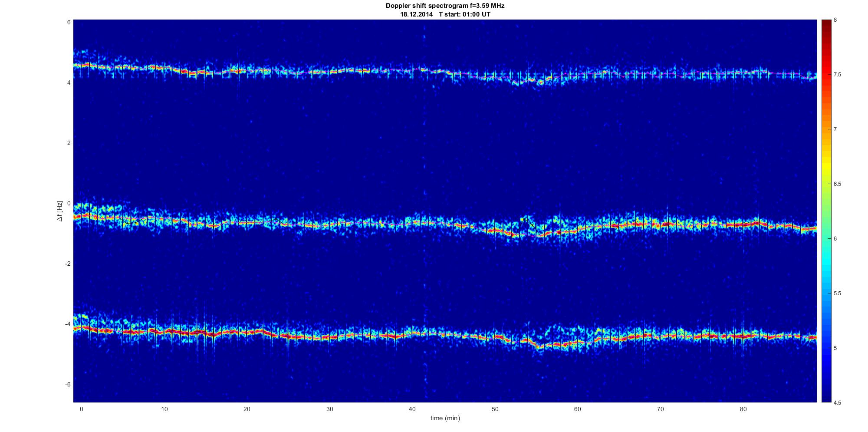The width and height of the screenshot is (868, 432).
Task: Click the colorbar tick label '8'
Action: coord(835,20)
